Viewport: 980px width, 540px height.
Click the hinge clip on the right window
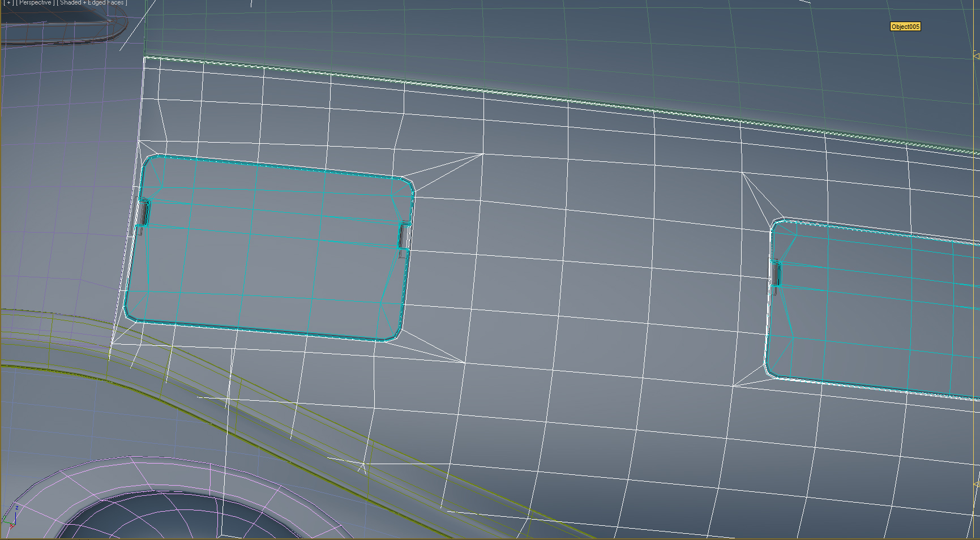(774, 275)
